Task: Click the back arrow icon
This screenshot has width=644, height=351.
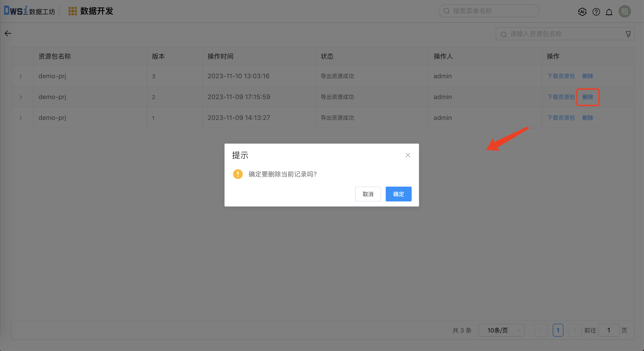Action: (x=8, y=34)
